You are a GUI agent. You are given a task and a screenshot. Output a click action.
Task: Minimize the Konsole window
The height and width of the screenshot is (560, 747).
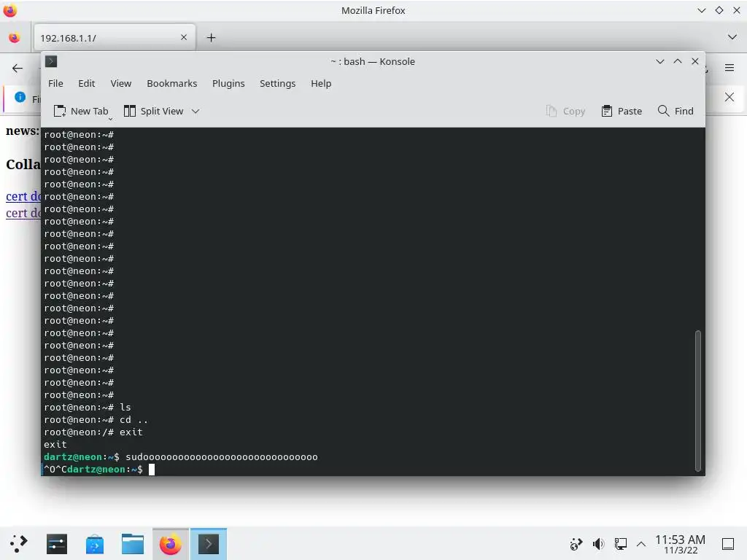coord(659,61)
